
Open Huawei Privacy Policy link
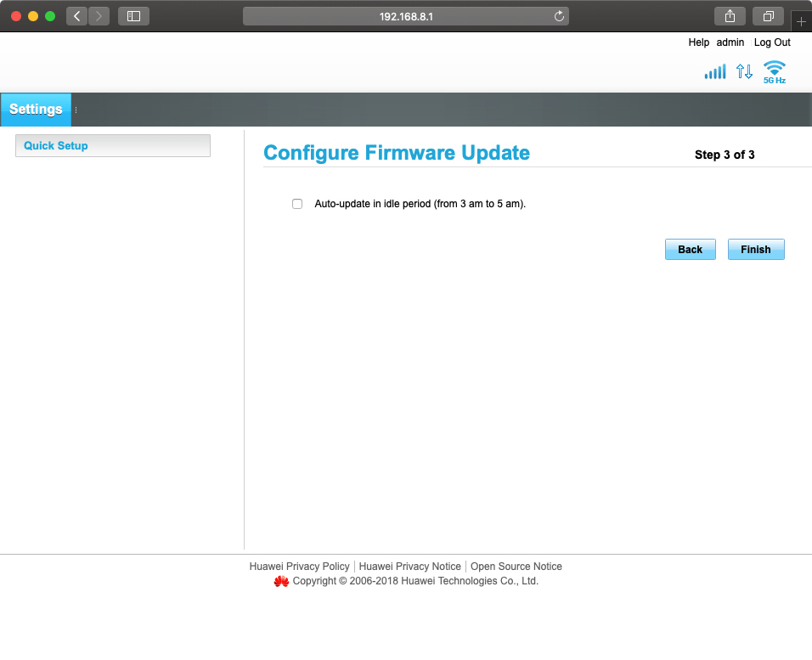point(299,567)
